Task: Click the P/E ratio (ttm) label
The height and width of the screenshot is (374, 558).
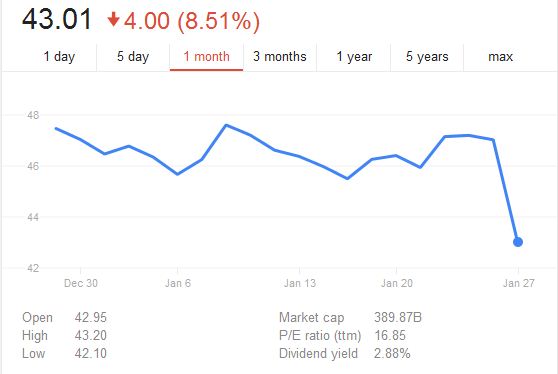Action: 320,335
